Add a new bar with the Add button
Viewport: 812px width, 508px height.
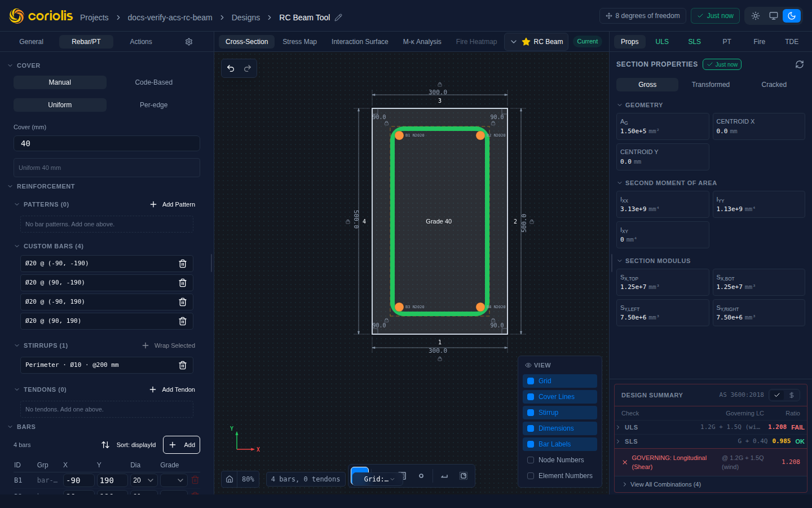coord(182,445)
